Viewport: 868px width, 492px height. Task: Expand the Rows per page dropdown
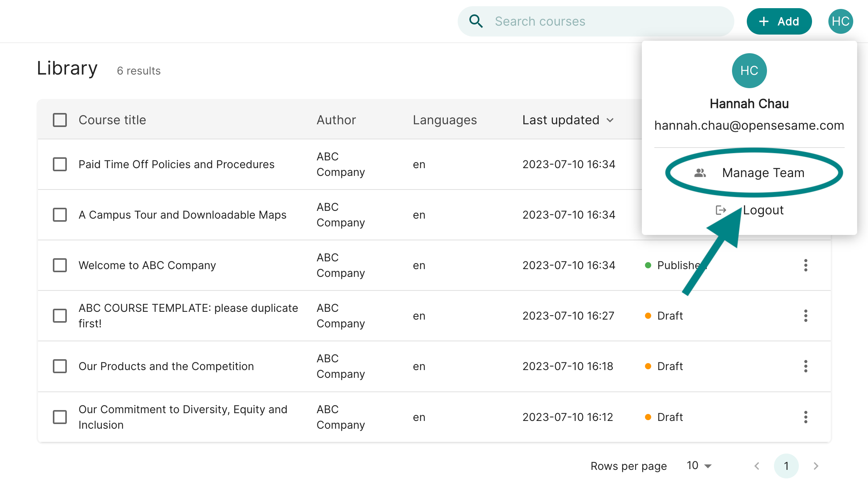tap(699, 466)
